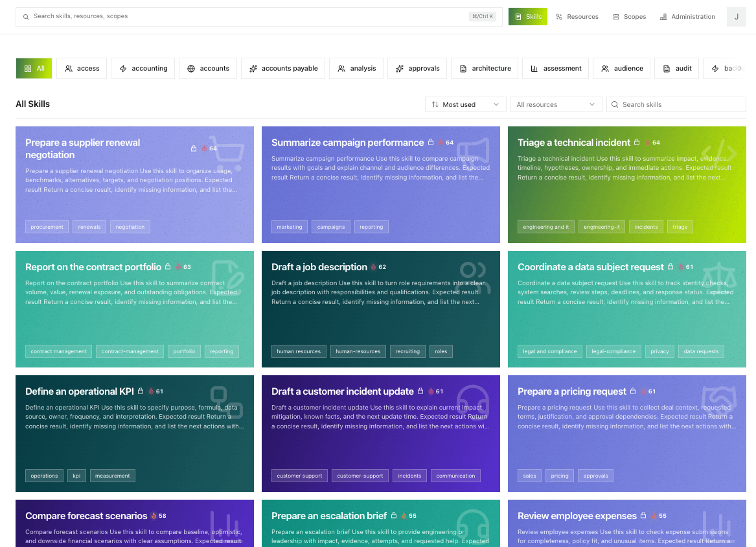Click the communication tag on the customer incident card

[x=455, y=476]
